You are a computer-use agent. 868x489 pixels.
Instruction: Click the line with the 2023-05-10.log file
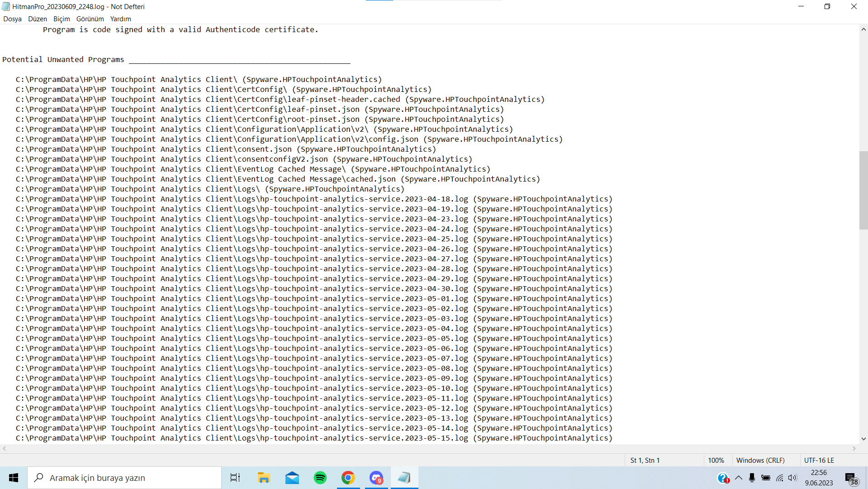click(314, 388)
